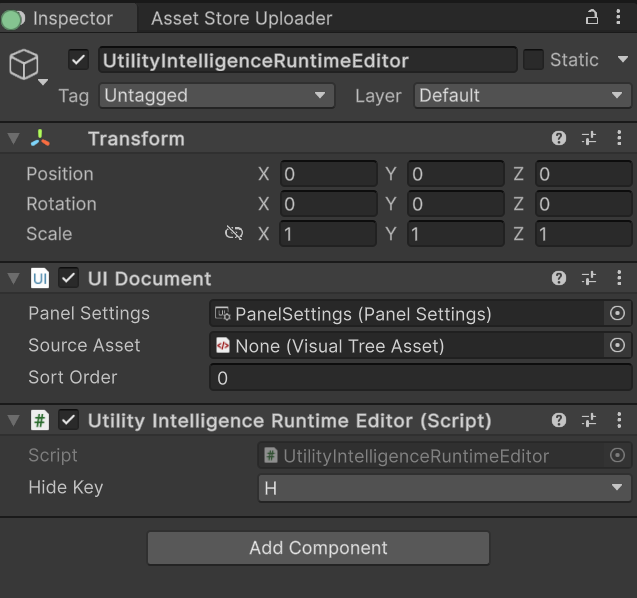Click the Scale Y field
Image resolution: width=637 pixels, height=598 pixels.
[456, 234]
